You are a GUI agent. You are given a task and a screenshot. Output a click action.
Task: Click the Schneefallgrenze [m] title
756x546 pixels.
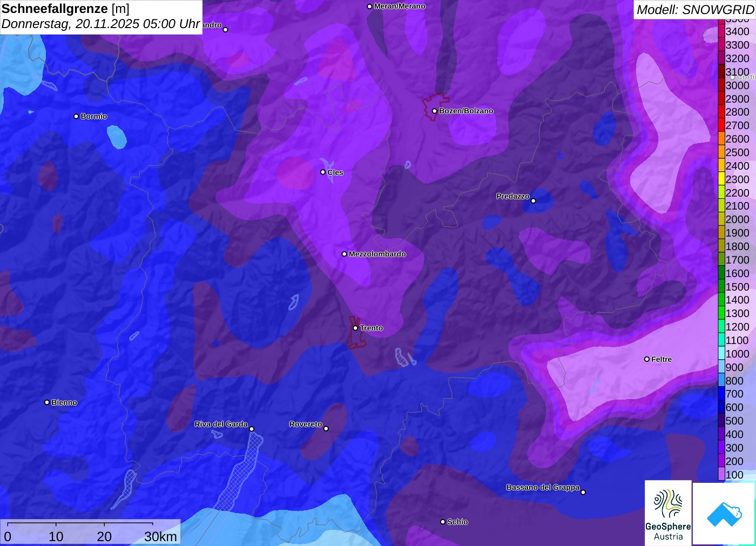click(65, 9)
